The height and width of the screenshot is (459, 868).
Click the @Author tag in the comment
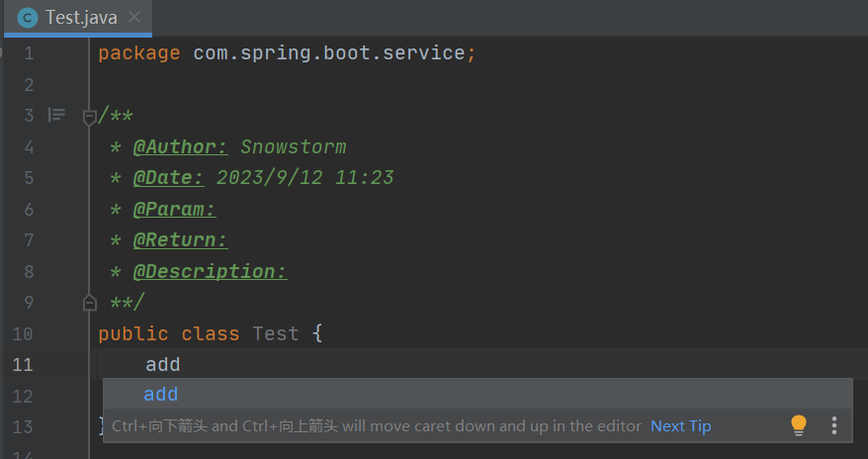[180, 147]
